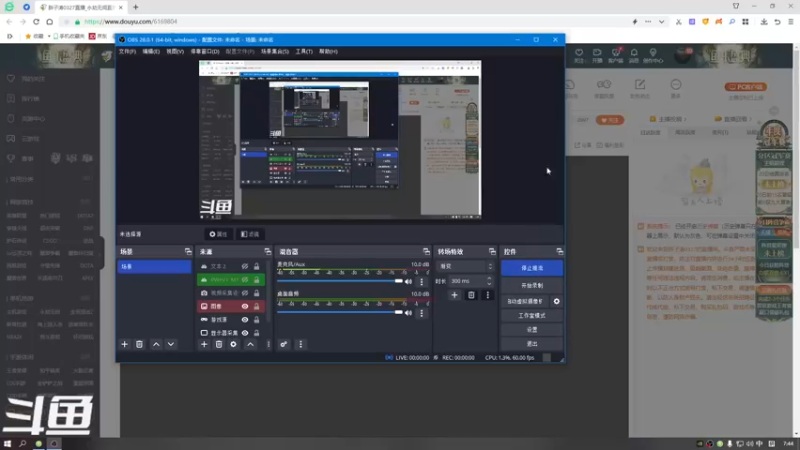Screen dimensions: 800x450
Task: Click the 创作中心 location-pin icon in Douyu header
Action: click(653, 53)
